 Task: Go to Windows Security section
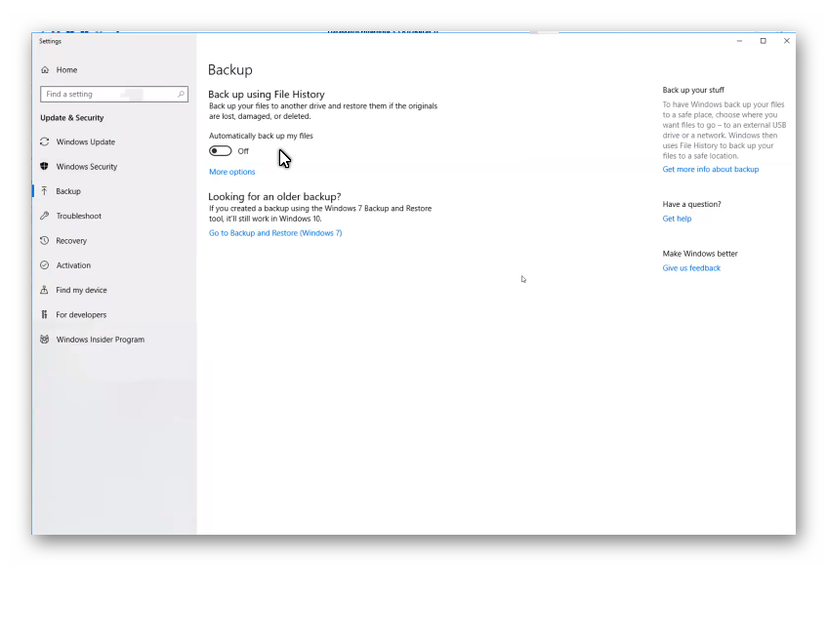coord(87,167)
